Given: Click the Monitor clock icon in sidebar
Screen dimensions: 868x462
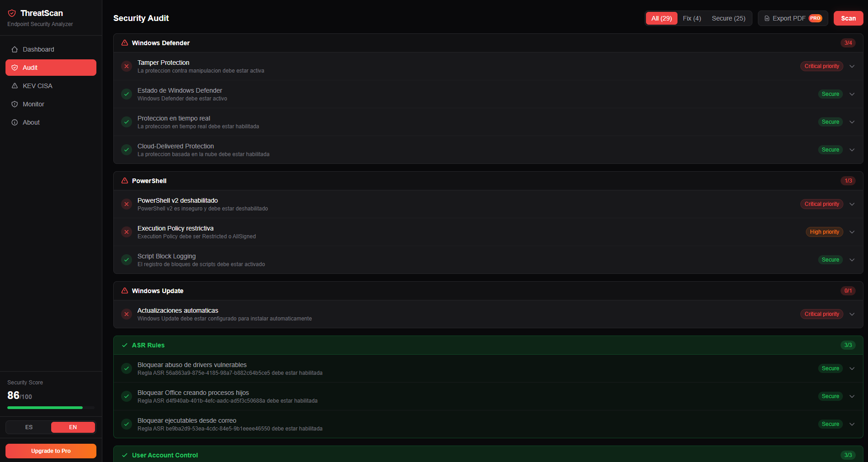Looking at the screenshot, I should (15, 104).
